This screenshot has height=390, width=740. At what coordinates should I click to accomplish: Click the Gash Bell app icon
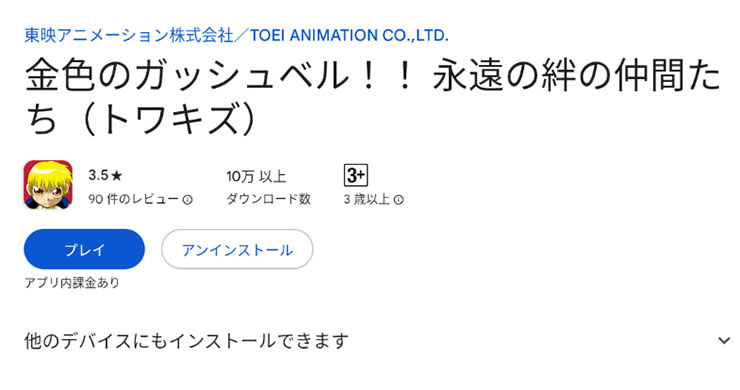pyautogui.click(x=48, y=185)
